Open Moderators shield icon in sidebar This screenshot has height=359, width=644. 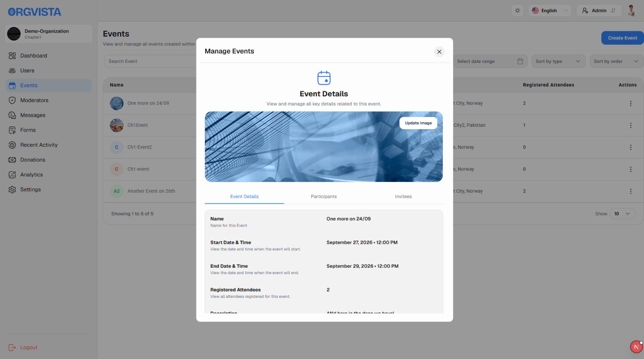pyautogui.click(x=12, y=100)
